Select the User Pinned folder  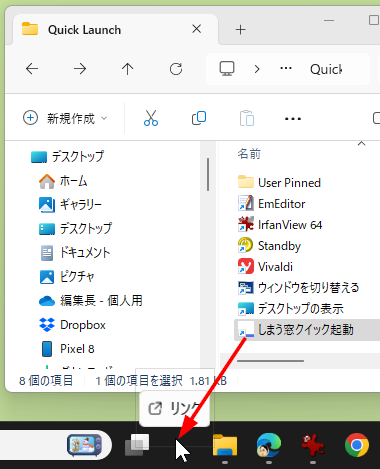pyautogui.click(x=279, y=183)
